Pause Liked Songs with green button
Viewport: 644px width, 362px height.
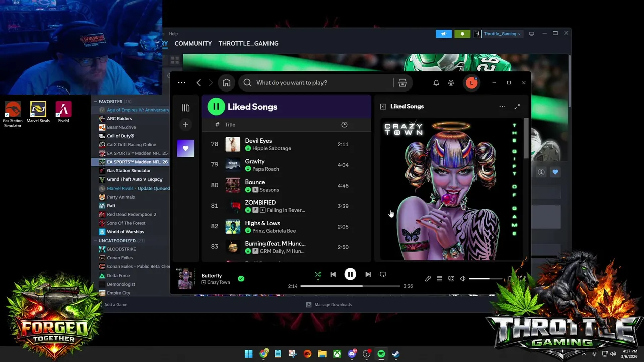pyautogui.click(x=216, y=106)
